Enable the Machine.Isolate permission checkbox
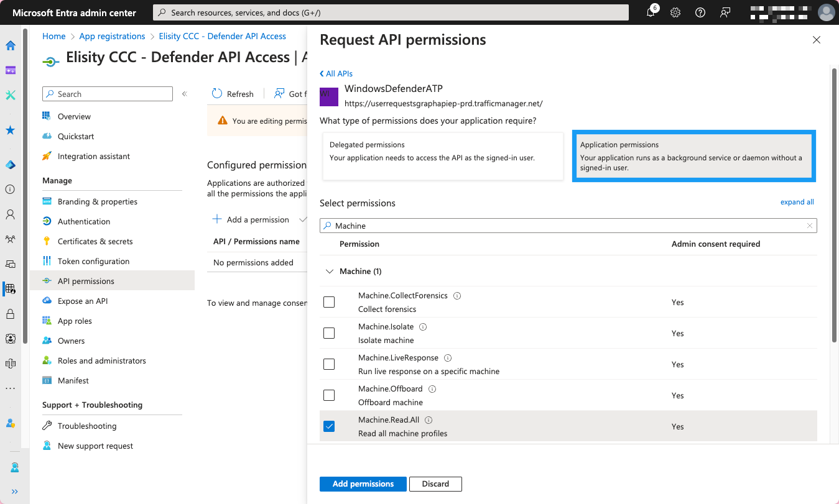Screen dimensions: 839x504 pyautogui.click(x=329, y=333)
